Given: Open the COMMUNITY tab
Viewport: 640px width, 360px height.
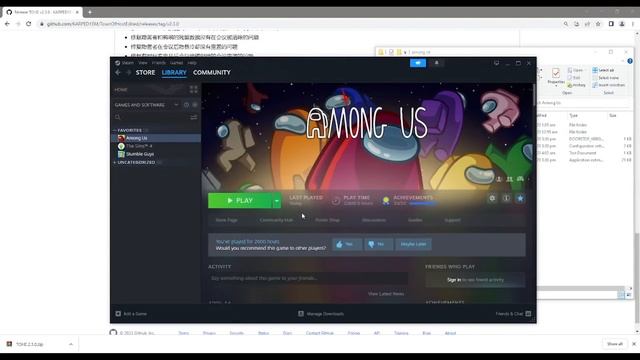Looking at the screenshot, I should coord(212,72).
